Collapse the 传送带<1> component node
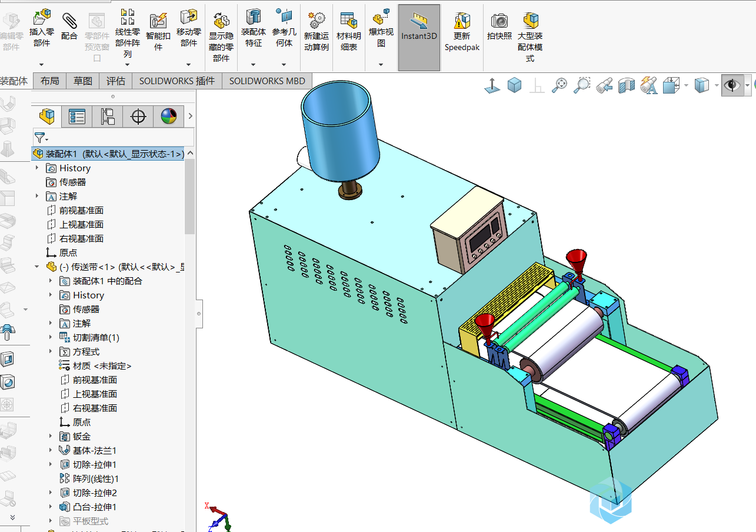 point(37,267)
